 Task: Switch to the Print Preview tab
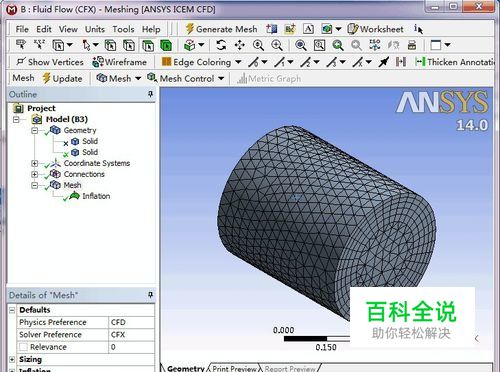pos(235,368)
